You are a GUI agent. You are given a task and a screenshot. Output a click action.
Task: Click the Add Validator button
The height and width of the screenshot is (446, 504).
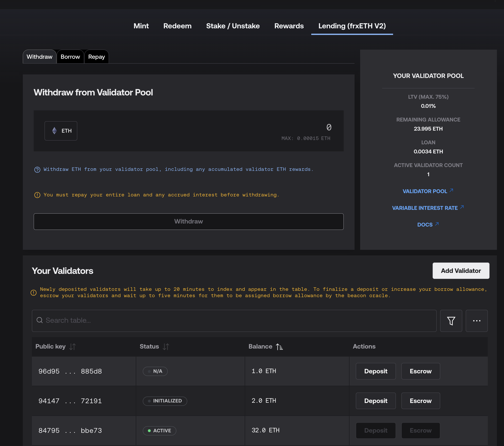(461, 271)
